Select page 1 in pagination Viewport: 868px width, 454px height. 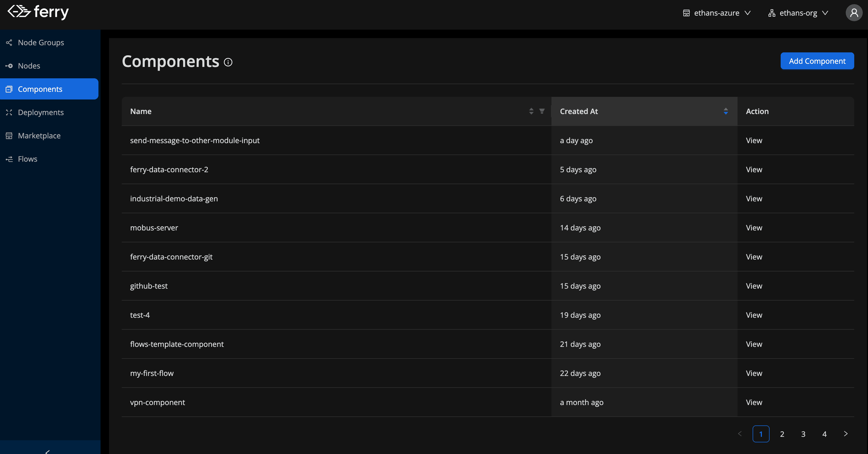(x=761, y=434)
